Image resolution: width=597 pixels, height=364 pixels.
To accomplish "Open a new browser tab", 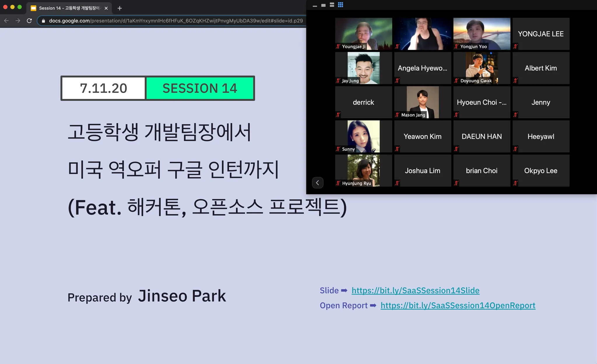I will pyautogui.click(x=120, y=8).
